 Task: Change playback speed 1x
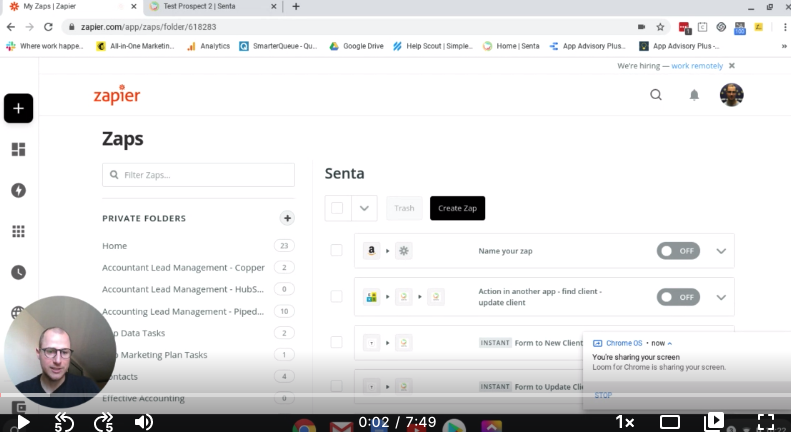pyautogui.click(x=625, y=422)
